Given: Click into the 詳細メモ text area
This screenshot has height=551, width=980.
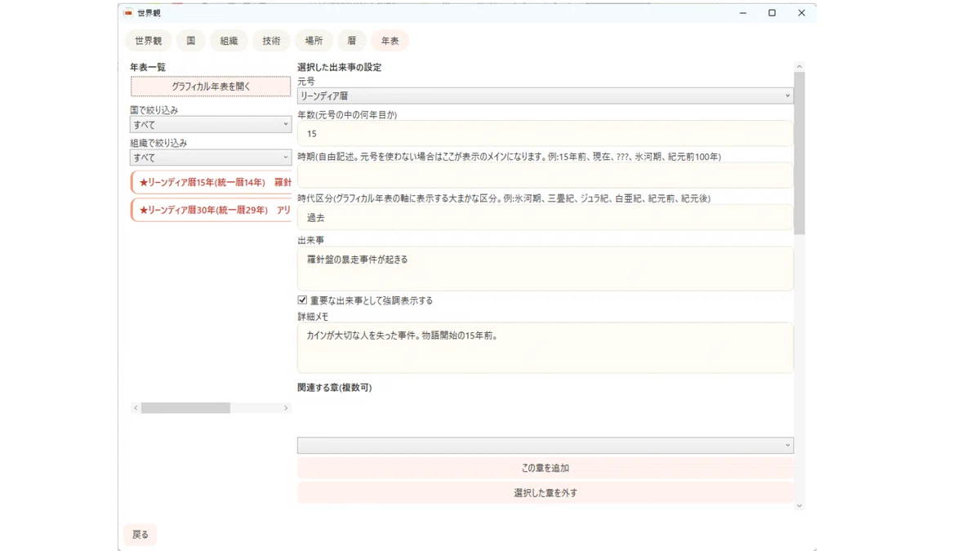Looking at the screenshot, I should [x=546, y=348].
